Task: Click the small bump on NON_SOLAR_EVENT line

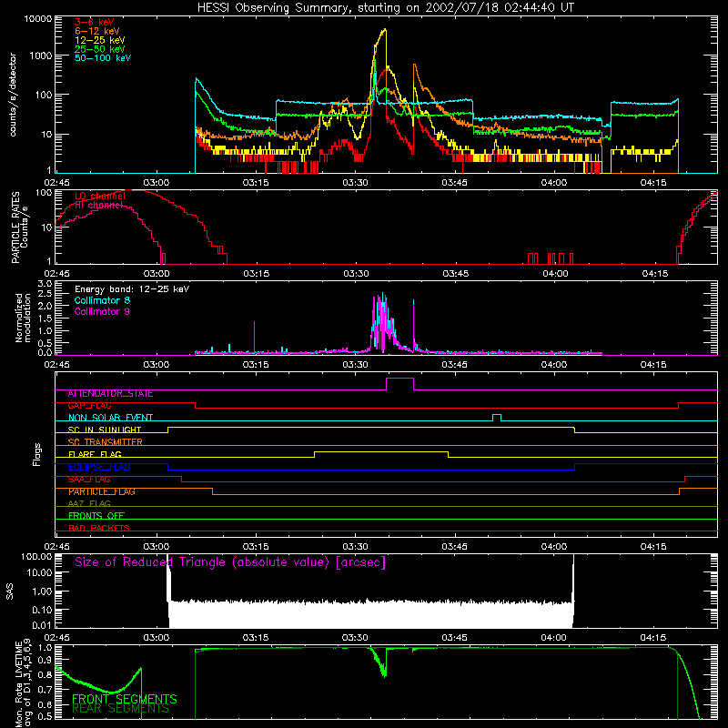Action: click(x=497, y=415)
